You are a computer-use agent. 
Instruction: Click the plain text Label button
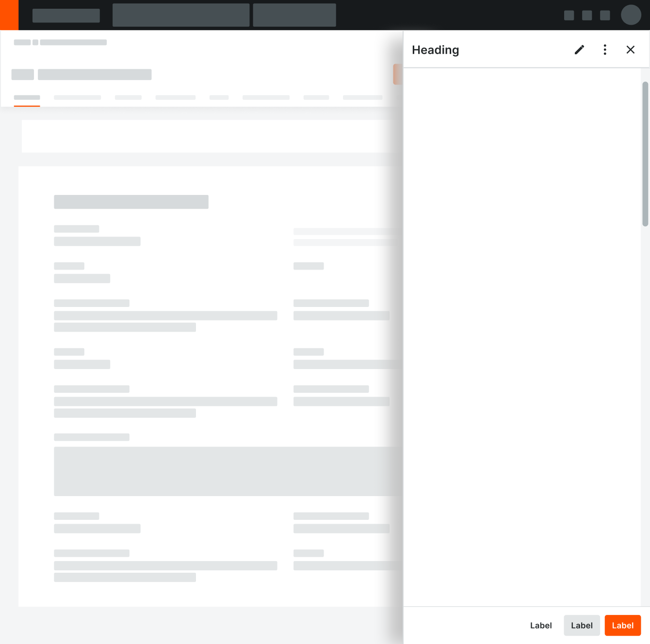click(x=541, y=626)
